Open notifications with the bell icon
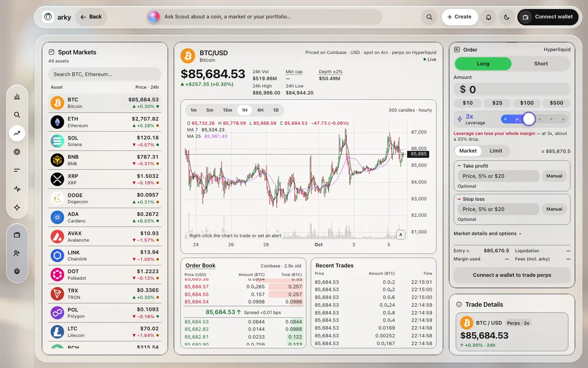This screenshot has height=368, width=588. point(489,17)
